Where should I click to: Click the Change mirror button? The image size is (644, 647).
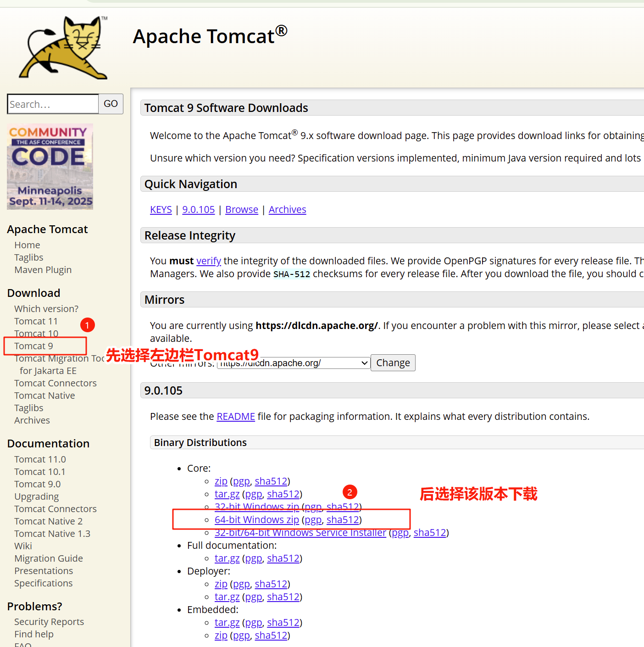tap(393, 363)
